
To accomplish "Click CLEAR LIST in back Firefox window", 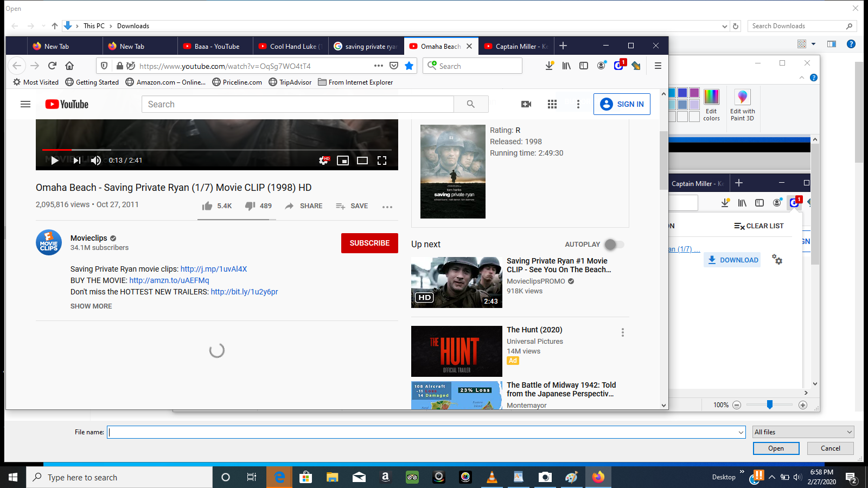I will coord(759,226).
